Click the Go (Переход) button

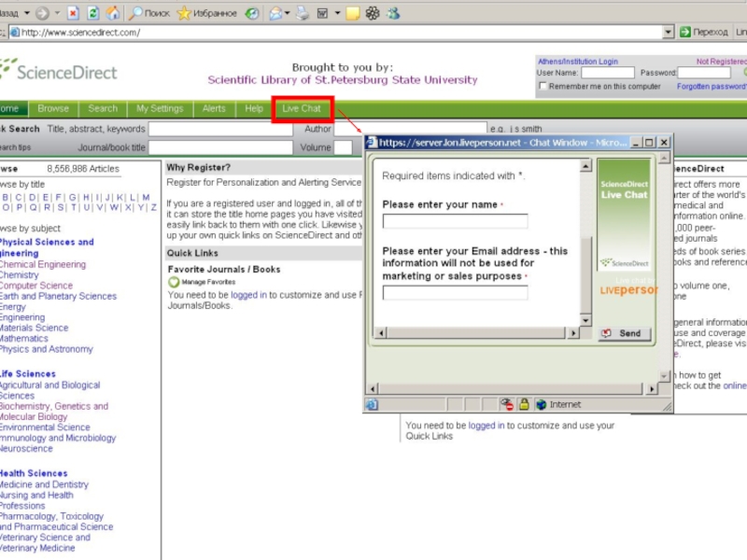point(704,32)
